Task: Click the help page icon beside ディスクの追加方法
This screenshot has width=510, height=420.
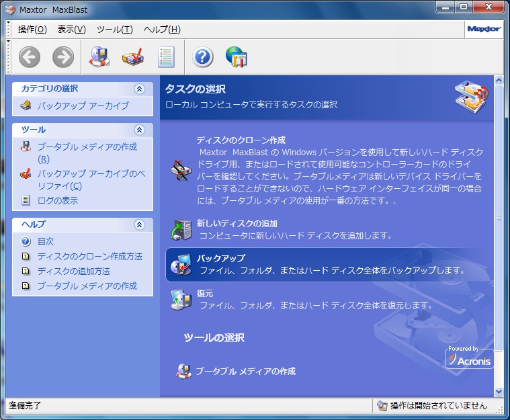Action: coord(26,271)
